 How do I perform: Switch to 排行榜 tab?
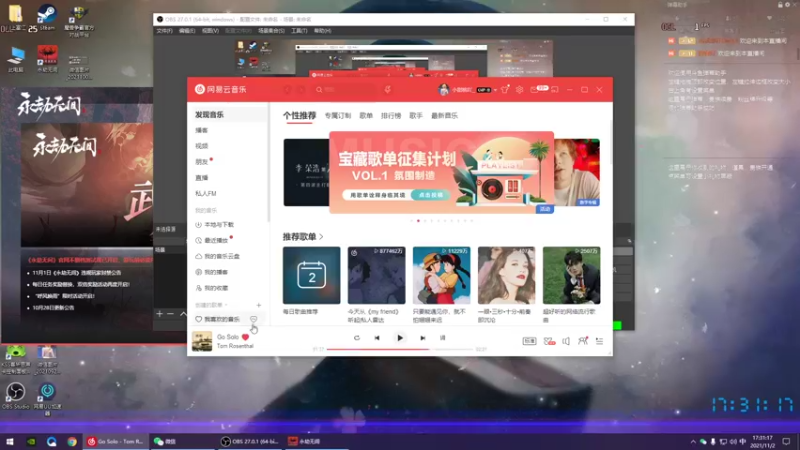click(x=391, y=116)
